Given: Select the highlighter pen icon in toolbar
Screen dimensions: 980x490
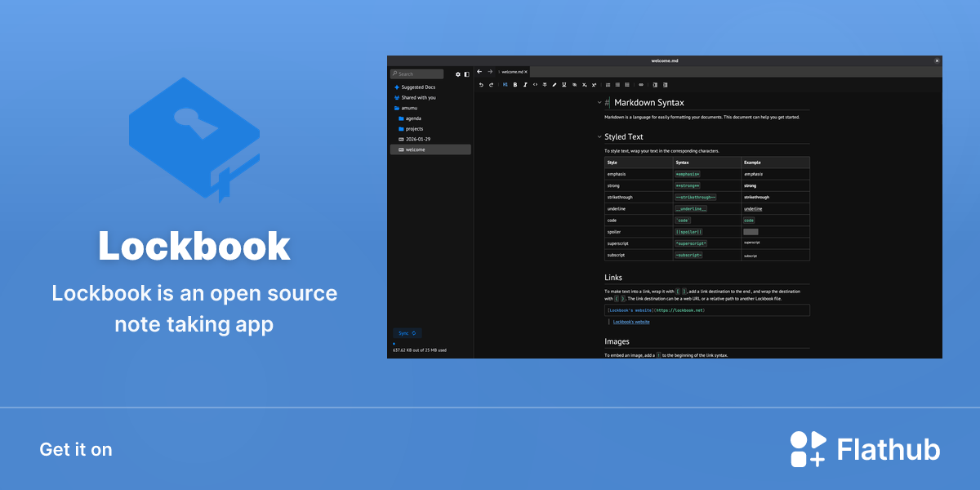Looking at the screenshot, I should pos(555,85).
